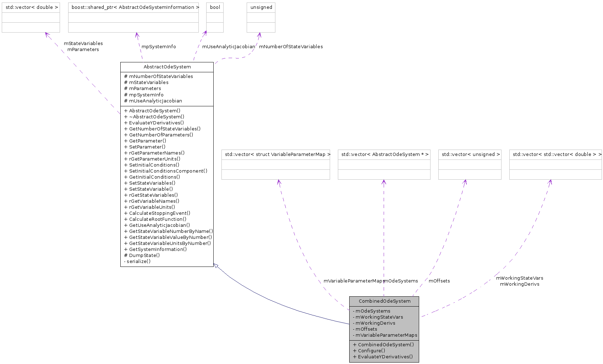
Task: Click + GetInitialConditions() method
Action: point(152,177)
